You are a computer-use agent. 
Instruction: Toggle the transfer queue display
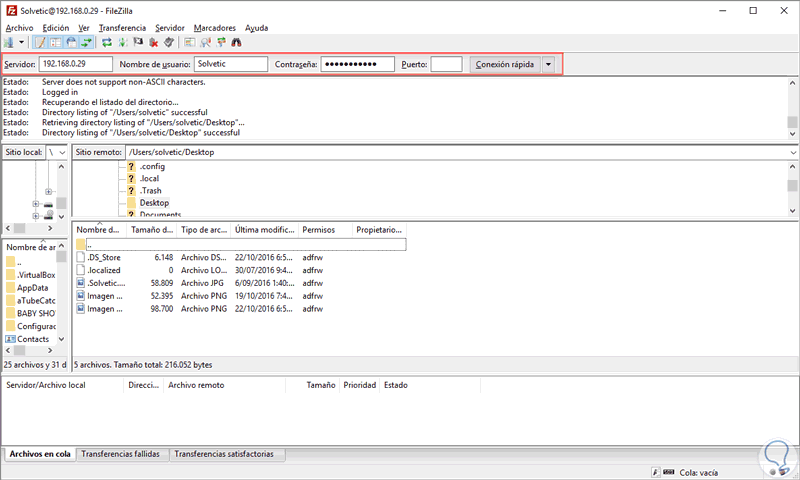[87, 42]
